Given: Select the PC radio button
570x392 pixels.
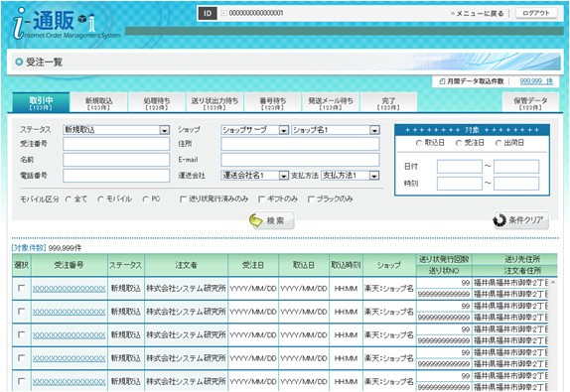Looking at the screenshot, I should point(146,199).
